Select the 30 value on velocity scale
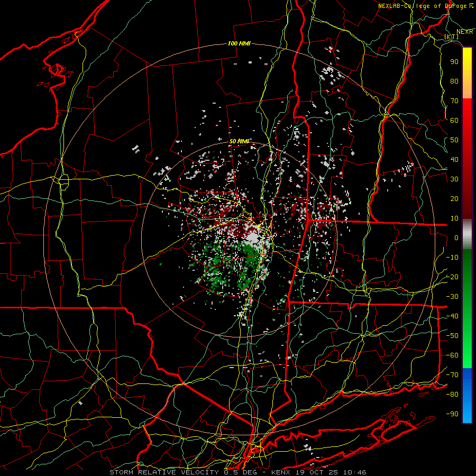The height and width of the screenshot is (476, 476). [454, 179]
